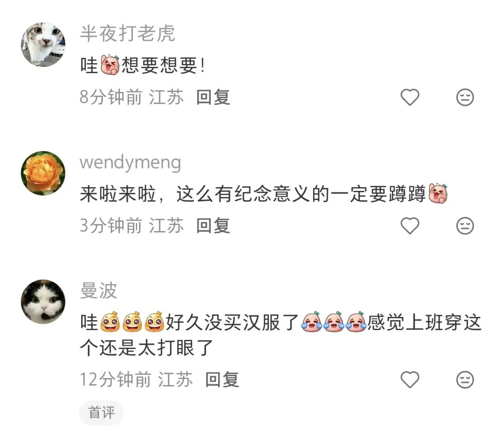
Task: Open username 曼波 profile
Action: [x=98, y=290]
